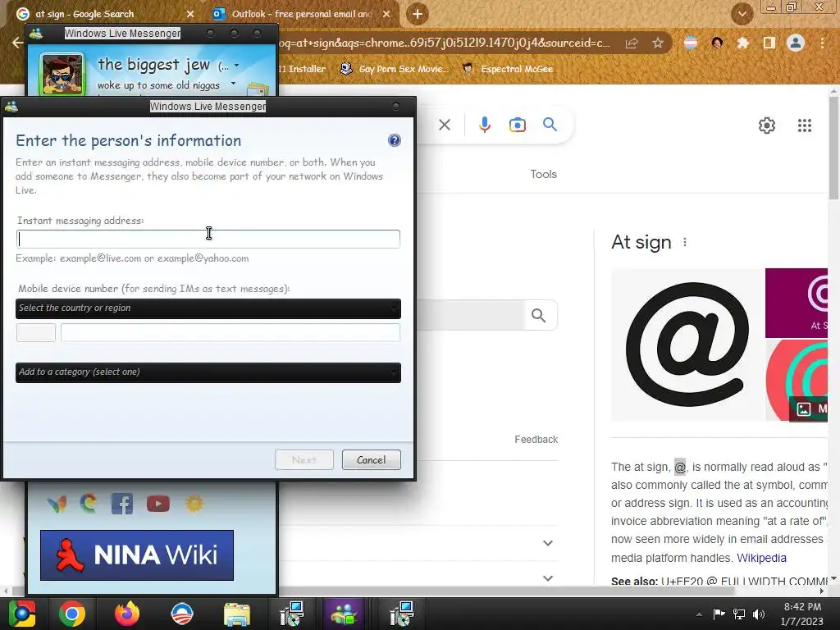Clear the Google search box
840x630 pixels.
[445, 125]
